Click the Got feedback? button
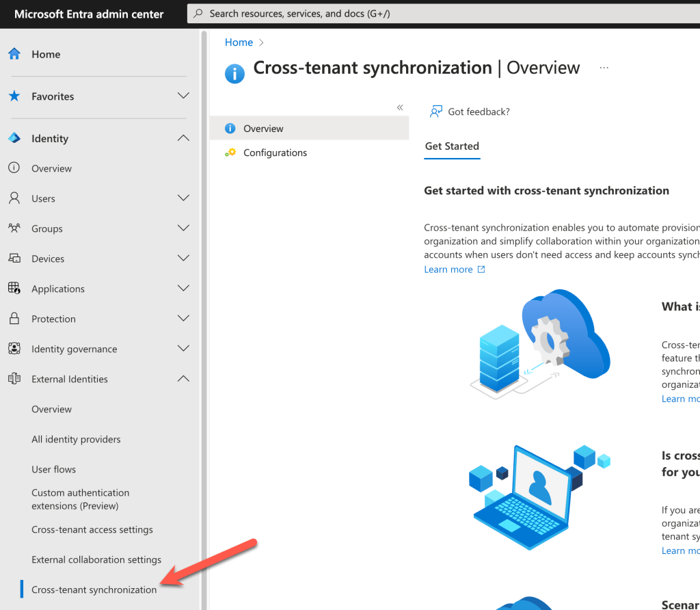Image resolution: width=700 pixels, height=610 pixels. [470, 111]
